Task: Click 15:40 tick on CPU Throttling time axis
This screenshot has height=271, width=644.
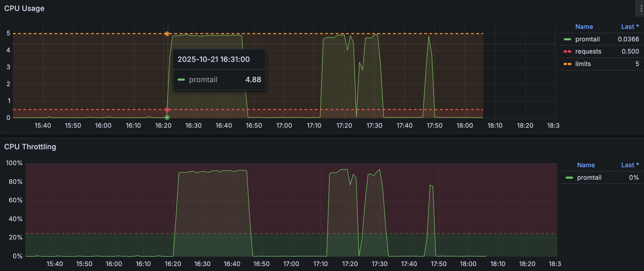Action: [x=55, y=264]
